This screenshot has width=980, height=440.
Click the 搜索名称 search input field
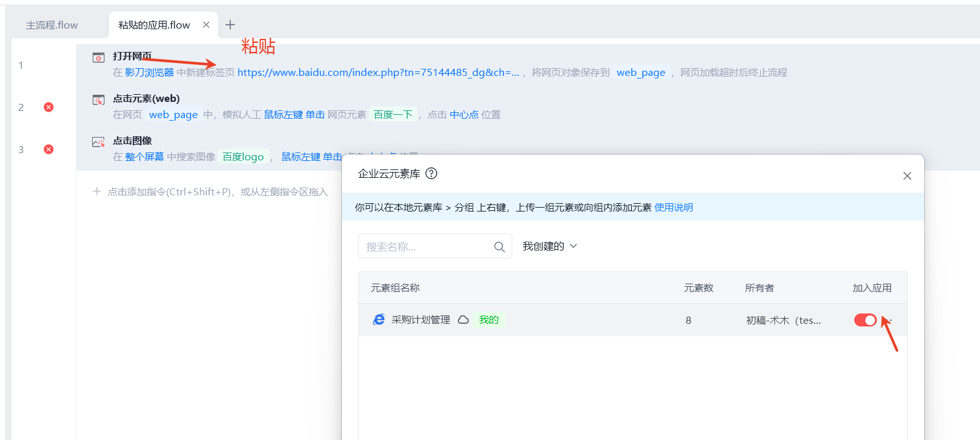pos(425,247)
